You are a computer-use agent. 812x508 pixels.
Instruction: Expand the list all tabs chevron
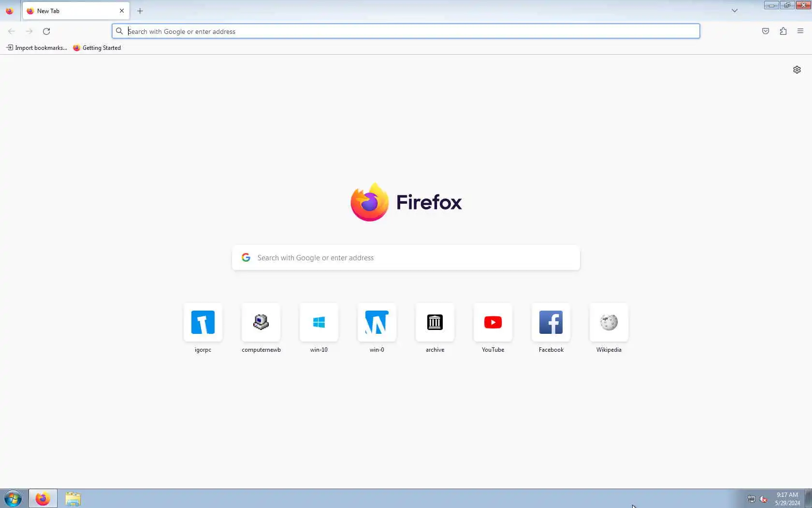tap(735, 11)
